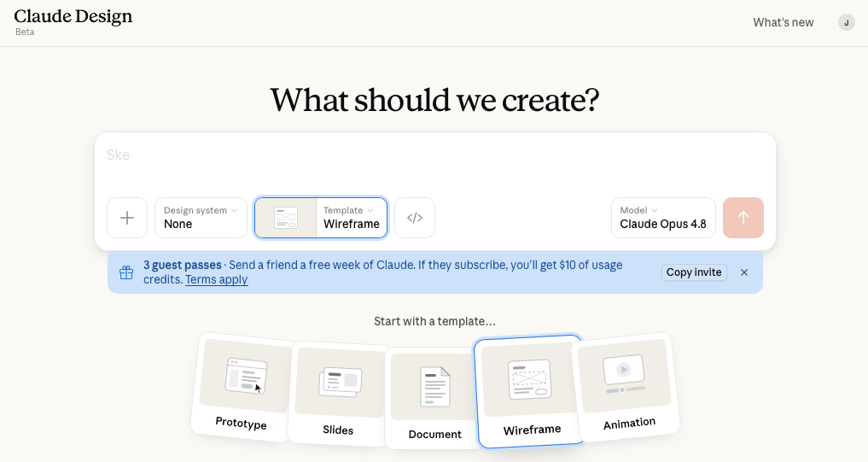
Task: Open the code view icon button
Action: [x=415, y=218]
